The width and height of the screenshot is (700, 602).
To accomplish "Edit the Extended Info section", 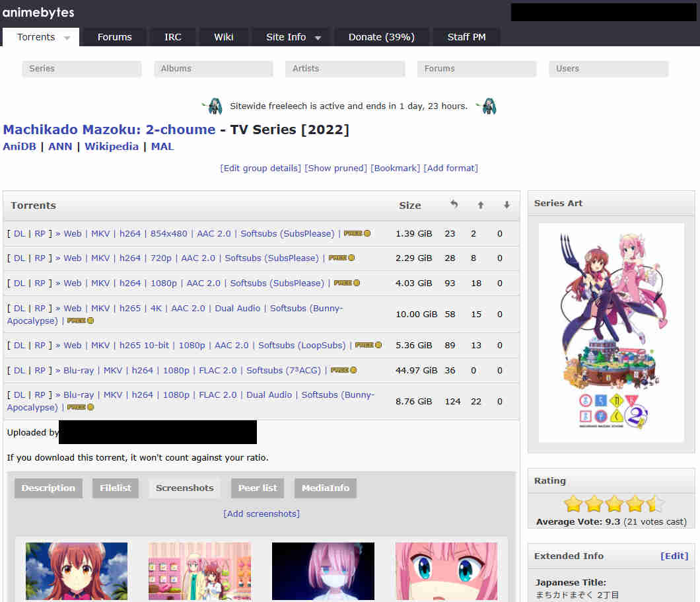I will pos(674,556).
